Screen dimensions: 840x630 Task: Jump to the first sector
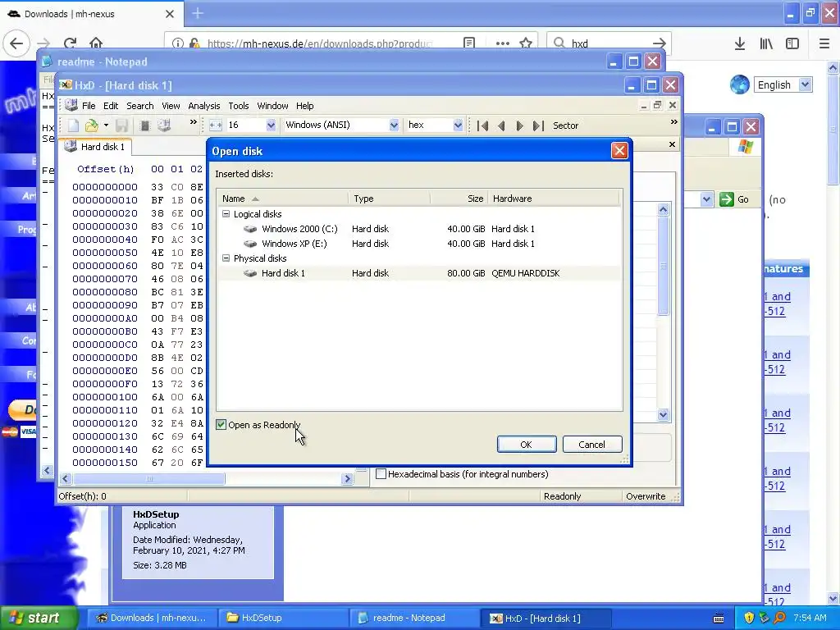coord(482,126)
